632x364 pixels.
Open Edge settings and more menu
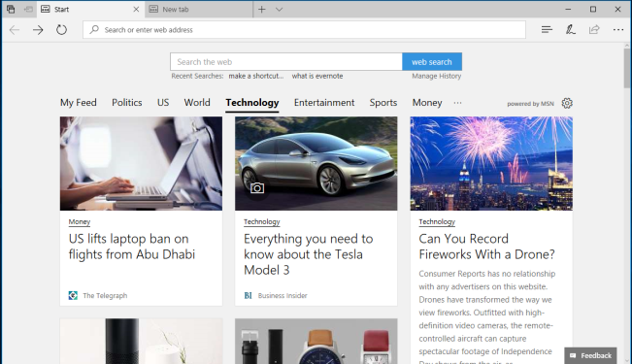[617, 29]
